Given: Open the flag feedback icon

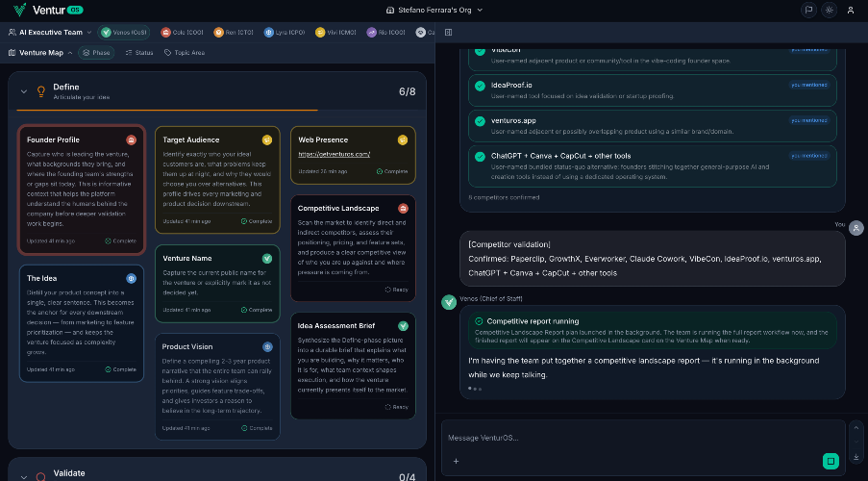Looking at the screenshot, I should (x=808, y=10).
